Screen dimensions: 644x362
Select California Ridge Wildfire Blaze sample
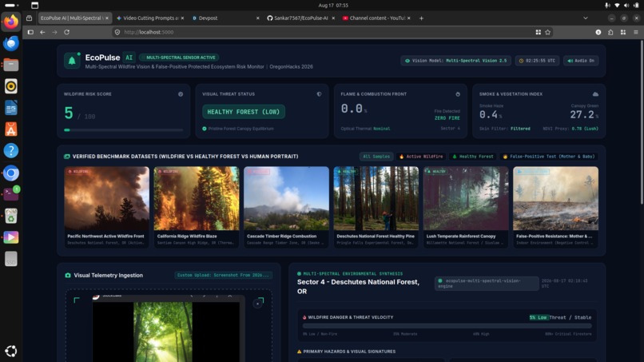tap(197, 207)
